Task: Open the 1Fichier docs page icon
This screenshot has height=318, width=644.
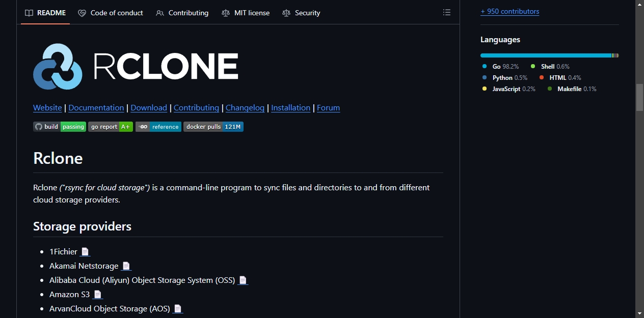Action: [85, 251]
